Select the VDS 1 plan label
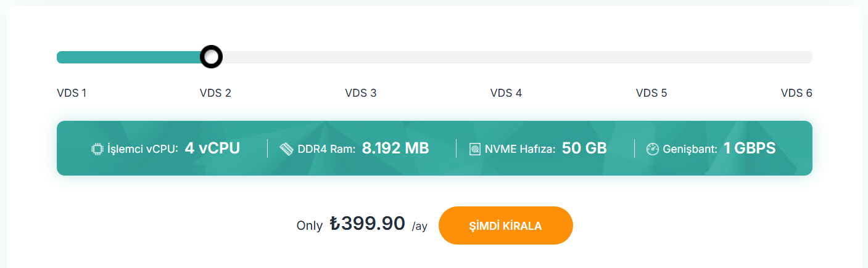 (x=72, y=94)
